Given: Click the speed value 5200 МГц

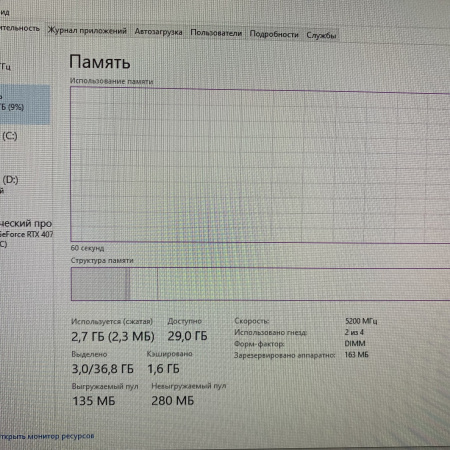Looking at the screenshot, I should tap(361, 321).
